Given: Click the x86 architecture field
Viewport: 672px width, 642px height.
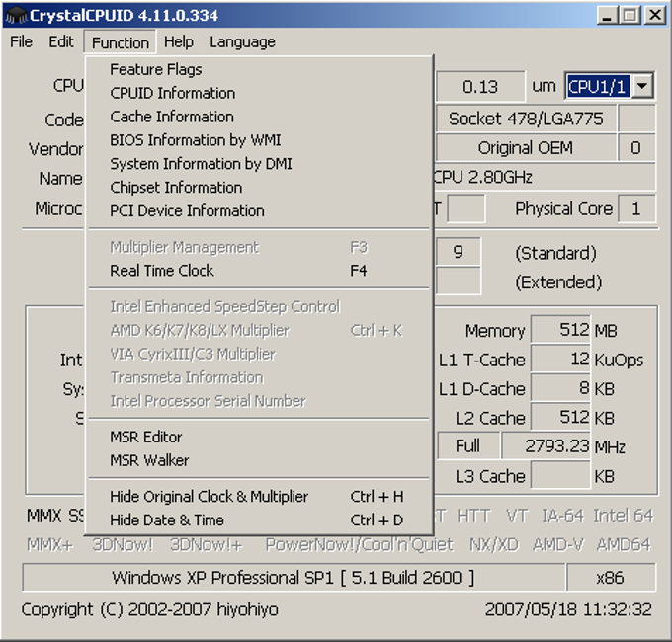Looking at the screenshot, I should (611, 578).
